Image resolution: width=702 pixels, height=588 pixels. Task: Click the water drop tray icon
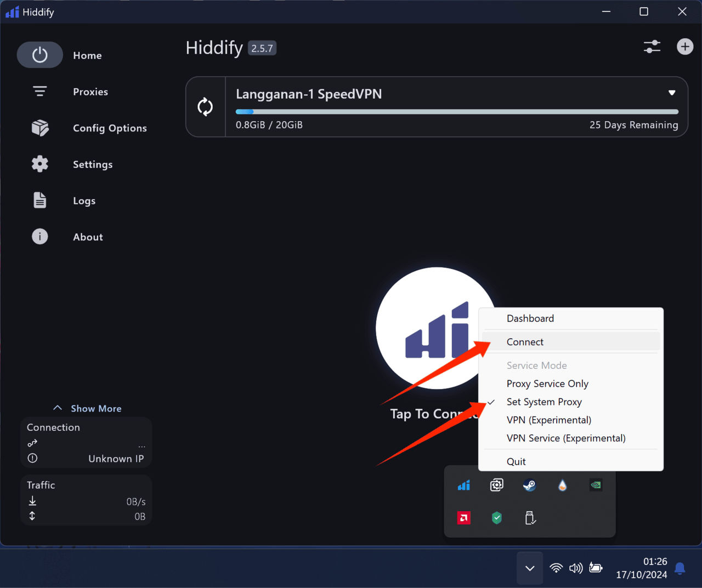click(x=563, y=485)
